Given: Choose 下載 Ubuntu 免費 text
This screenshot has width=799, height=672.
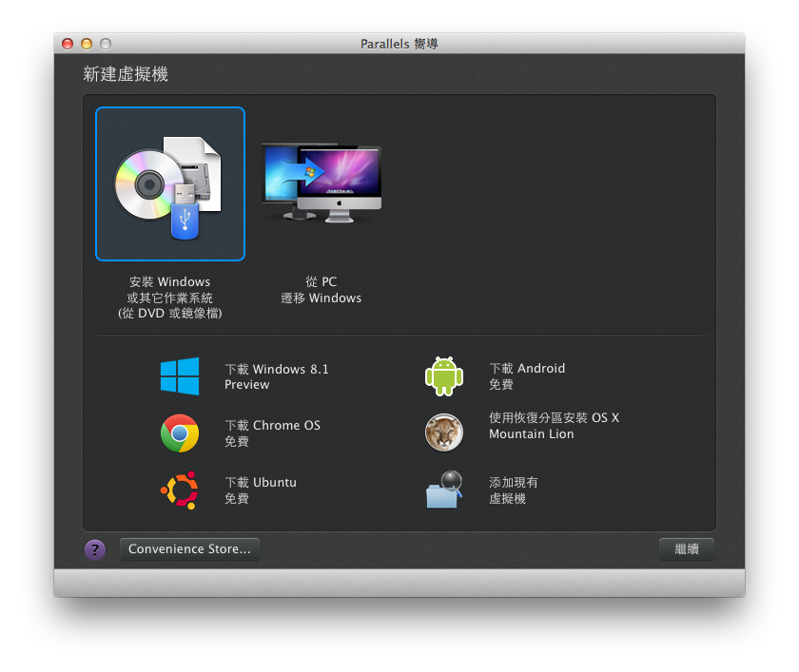Looking at the screenshot, I should [261, 490].
